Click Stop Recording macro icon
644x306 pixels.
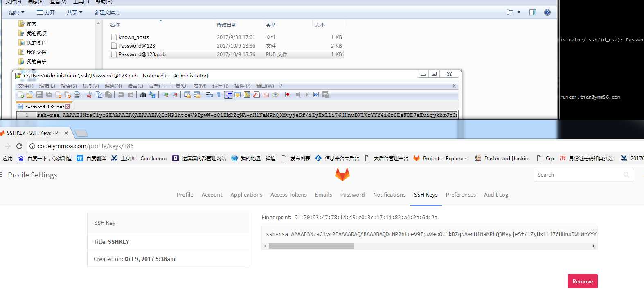[297, 95]
